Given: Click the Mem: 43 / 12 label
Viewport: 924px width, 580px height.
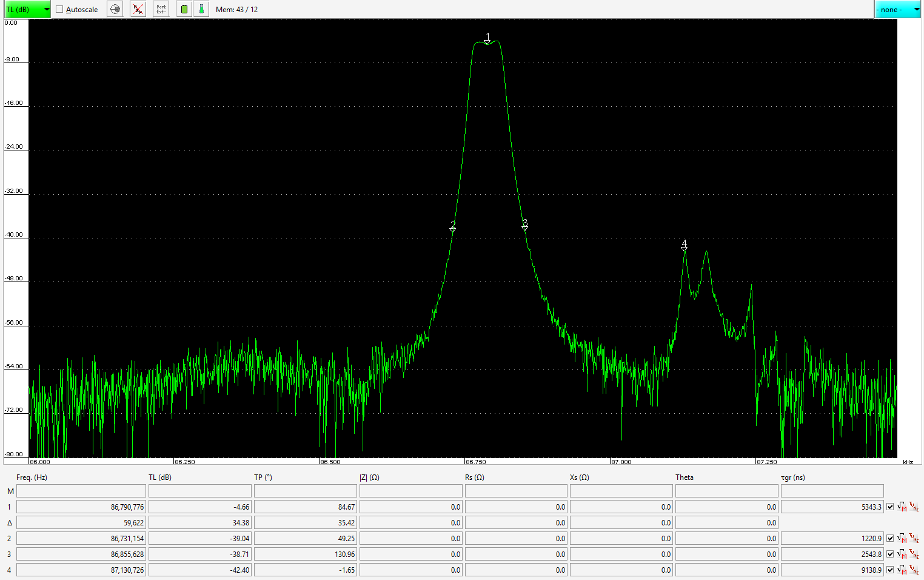Looking at the screenshot, I should point(236,9).
